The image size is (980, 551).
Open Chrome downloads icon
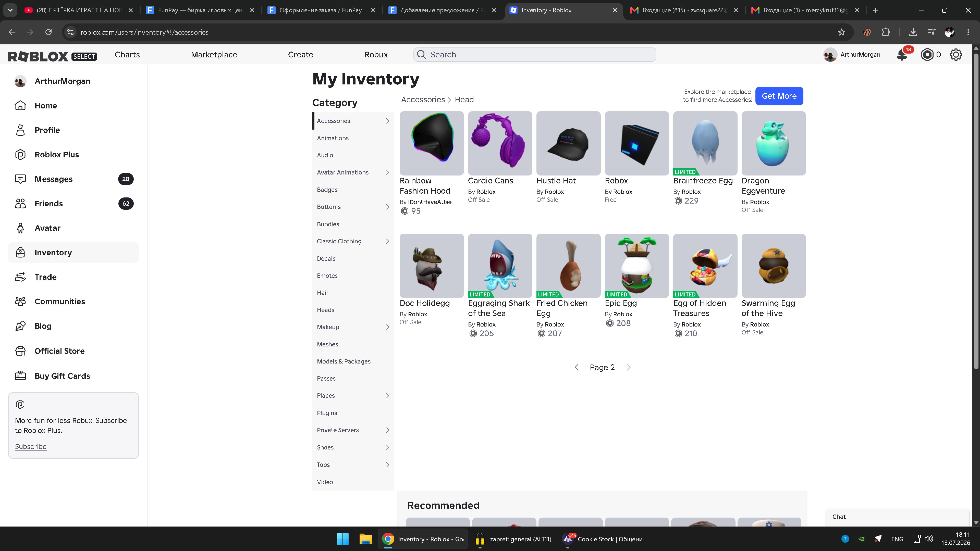click(913, 32)
